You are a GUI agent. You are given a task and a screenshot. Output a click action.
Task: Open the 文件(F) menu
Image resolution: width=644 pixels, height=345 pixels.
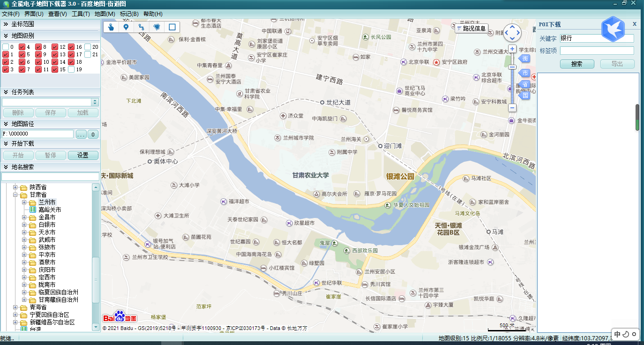pos(11,14)
